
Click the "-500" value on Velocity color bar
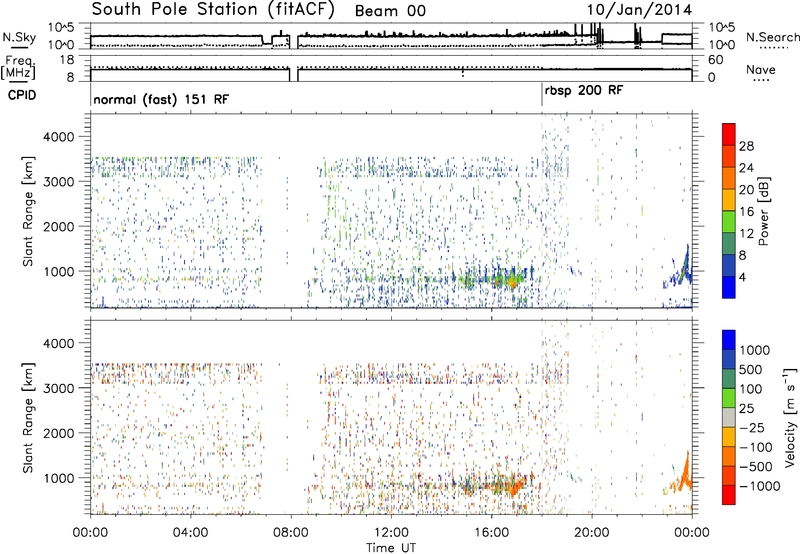tap(757, 466)
